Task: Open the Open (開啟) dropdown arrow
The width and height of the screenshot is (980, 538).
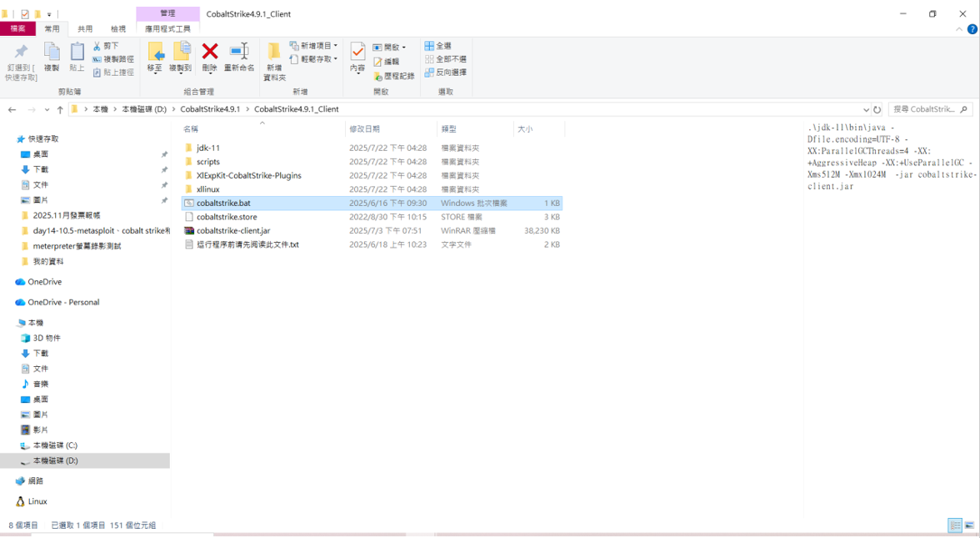Action: point(403,48)
